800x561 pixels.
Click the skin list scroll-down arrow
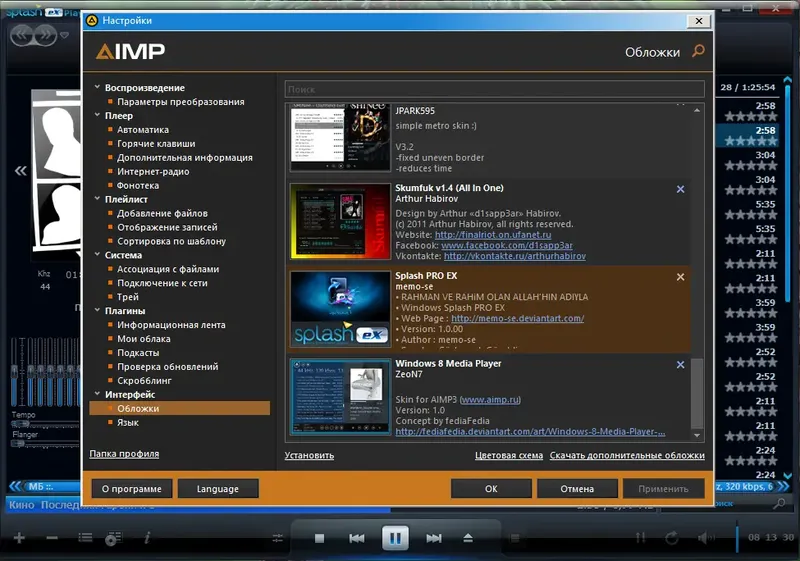coord(697,435)
